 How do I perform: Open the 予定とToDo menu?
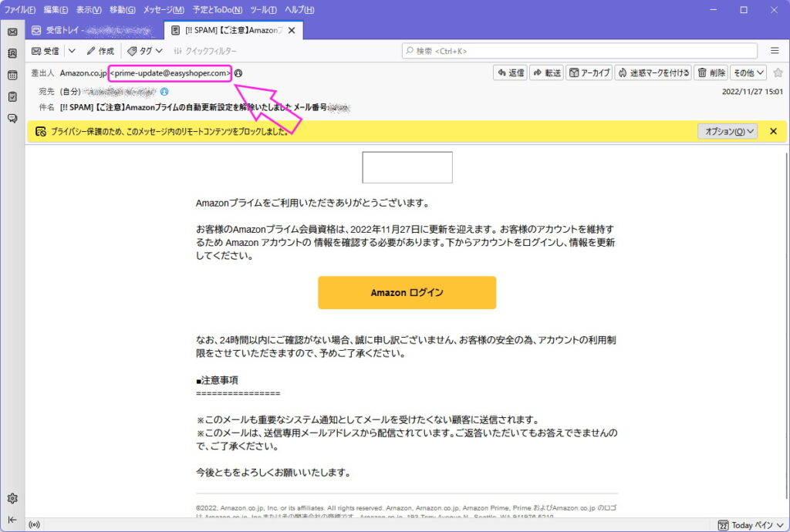pos(217,9)
